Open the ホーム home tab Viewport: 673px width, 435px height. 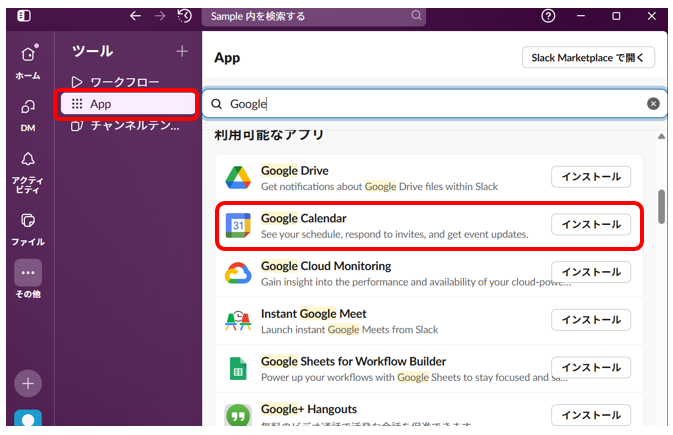tap(28, 62)
